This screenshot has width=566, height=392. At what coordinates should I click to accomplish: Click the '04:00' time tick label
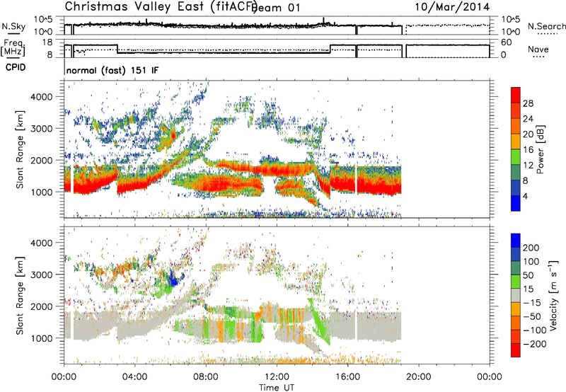click(134, 377)
